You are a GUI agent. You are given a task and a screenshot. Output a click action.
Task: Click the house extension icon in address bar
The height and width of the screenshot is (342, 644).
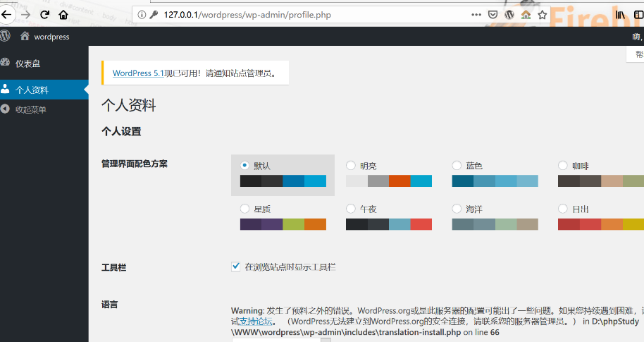tap(526, 15)
